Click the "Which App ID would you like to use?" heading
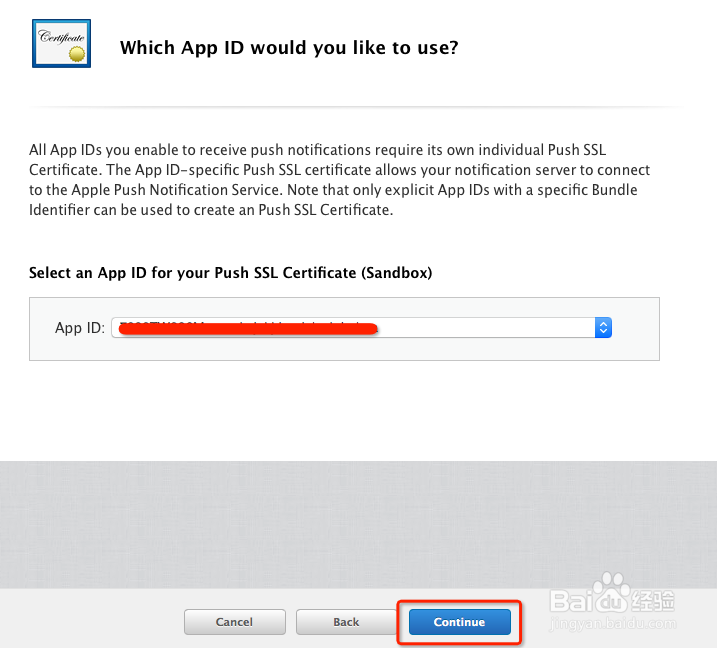 click(x=289, y=47)
